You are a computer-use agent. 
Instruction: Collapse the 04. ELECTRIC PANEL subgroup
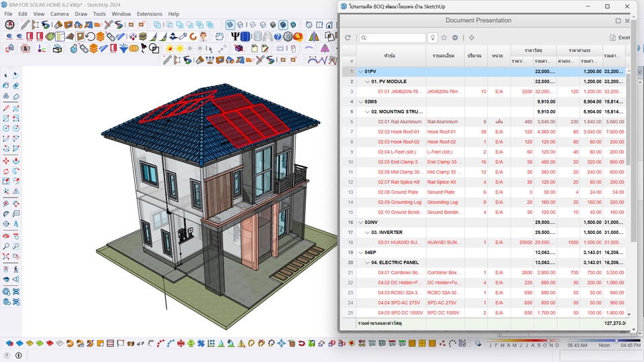pos(368,263)
